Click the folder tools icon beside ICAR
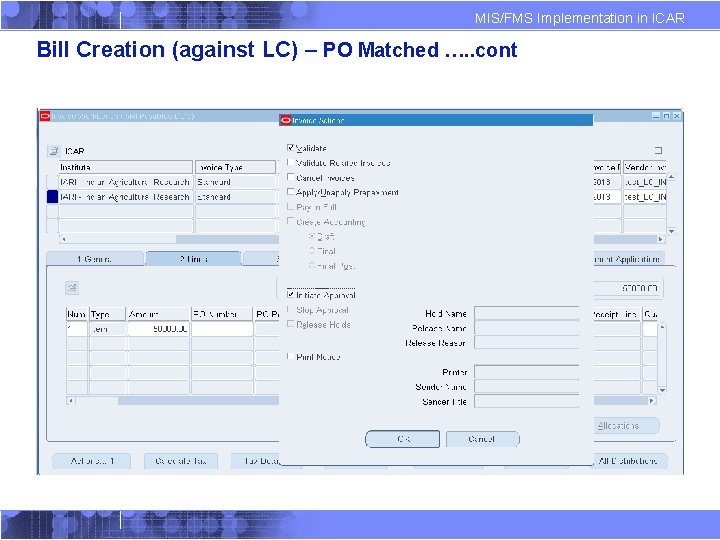 click(53, 151)
